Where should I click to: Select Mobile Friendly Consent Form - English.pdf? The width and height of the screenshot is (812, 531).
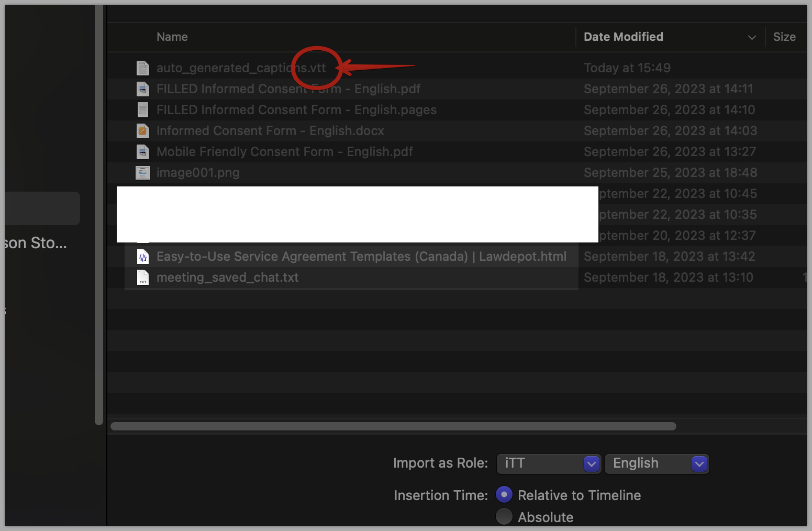coord(285,152)
